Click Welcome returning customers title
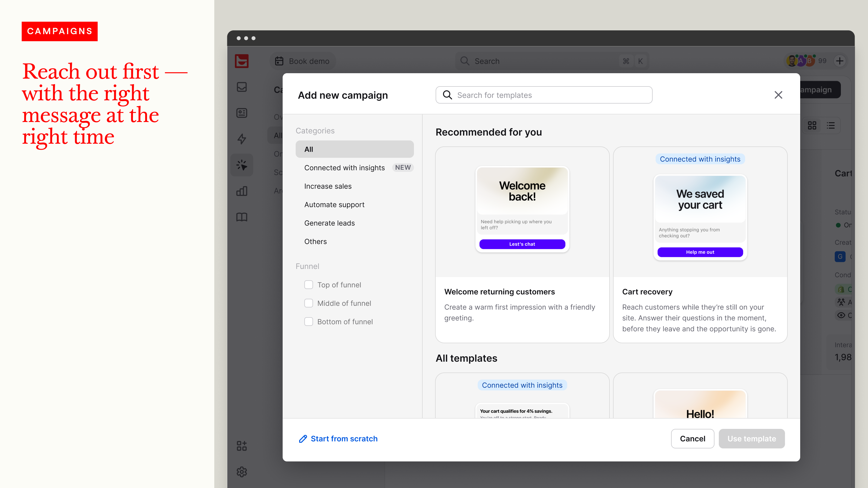868x488 pixels. pyautogui.click(x=499, y=292)
